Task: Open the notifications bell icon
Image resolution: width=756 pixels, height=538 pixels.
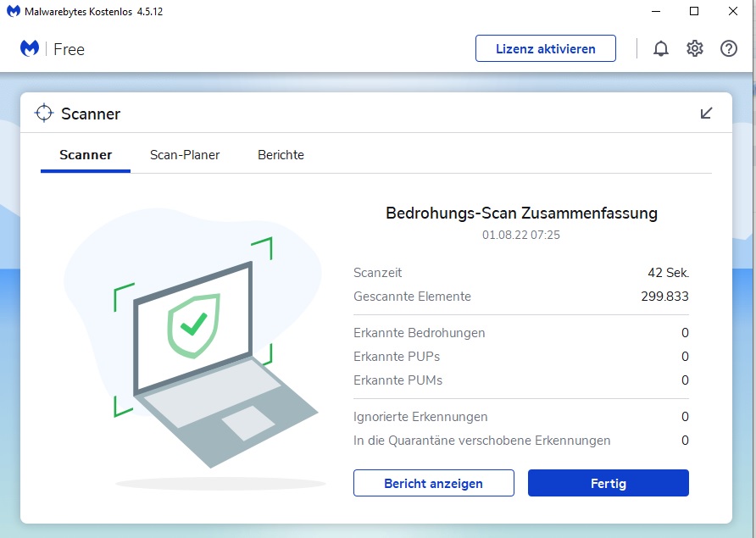Action: pos(660,48)
